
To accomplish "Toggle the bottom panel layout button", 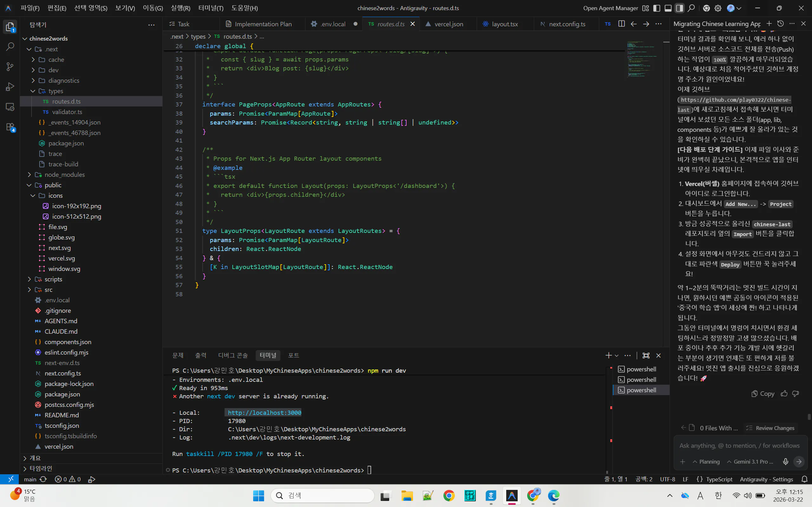I will pos(668,8).
